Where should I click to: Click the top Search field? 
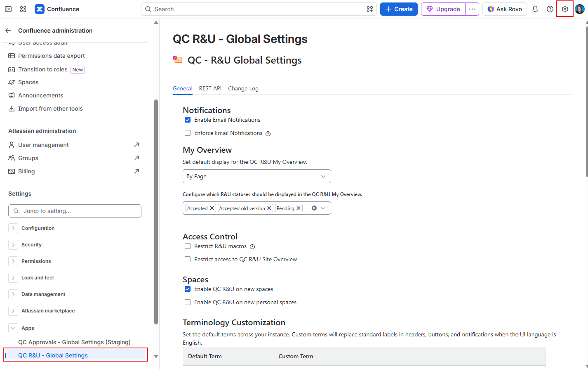click(259, 9)
